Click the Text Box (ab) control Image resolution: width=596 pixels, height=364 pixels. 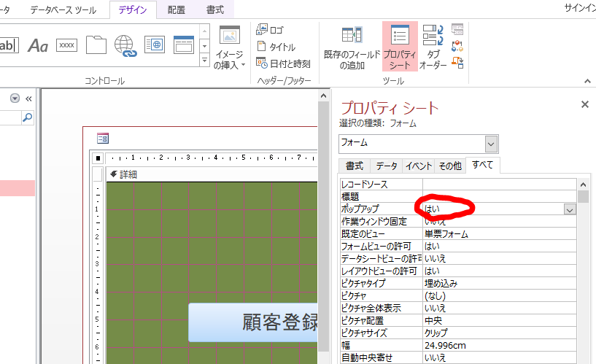click(x=8, y=45)
